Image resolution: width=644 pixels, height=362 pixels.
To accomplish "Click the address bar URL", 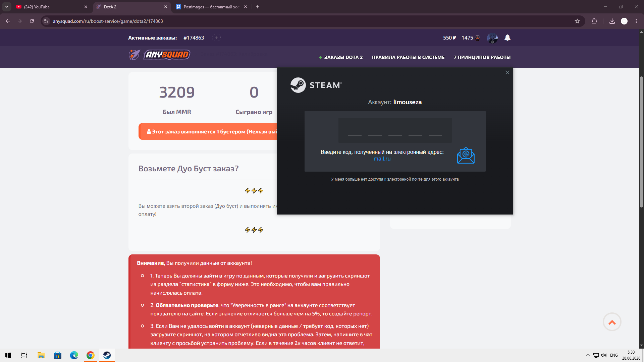I will [x=108, y=21].
